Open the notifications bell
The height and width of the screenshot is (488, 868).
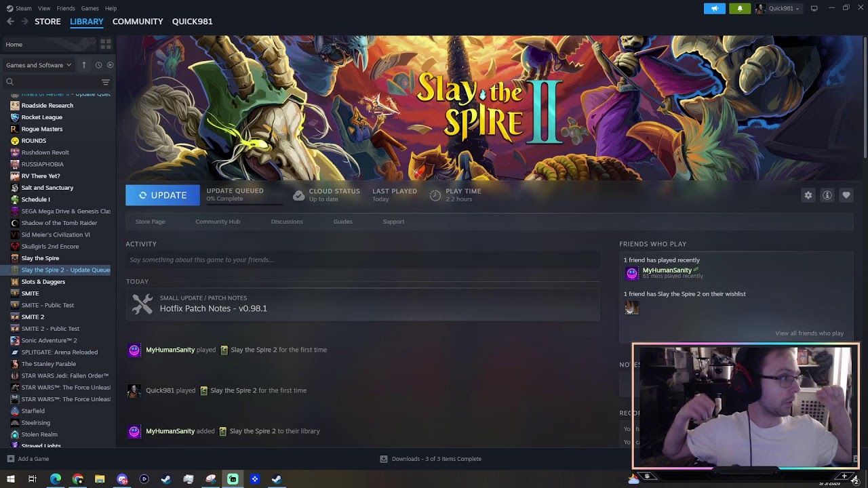740,8
